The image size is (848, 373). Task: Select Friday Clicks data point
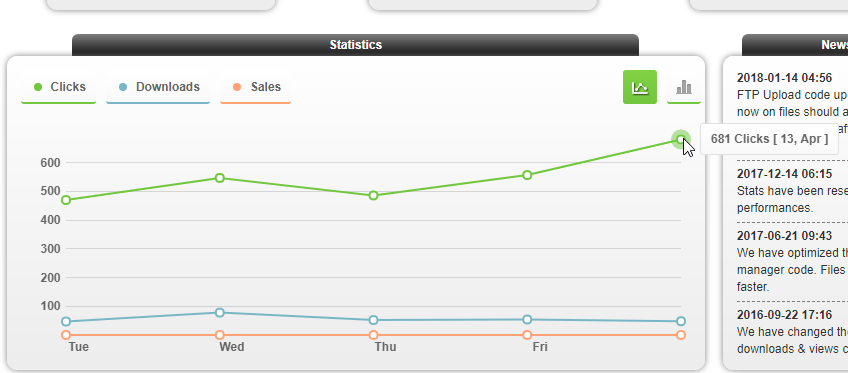pos(527,175)
